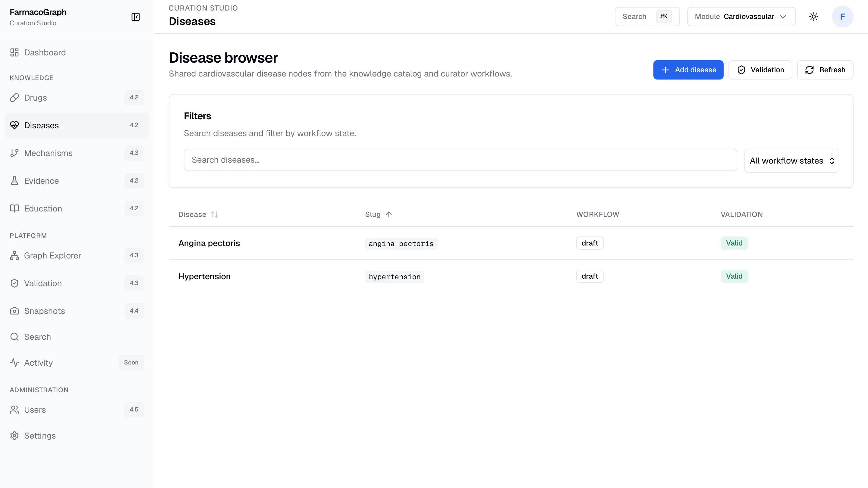
Task: Click the Education book icon
Action: (14, 208)
